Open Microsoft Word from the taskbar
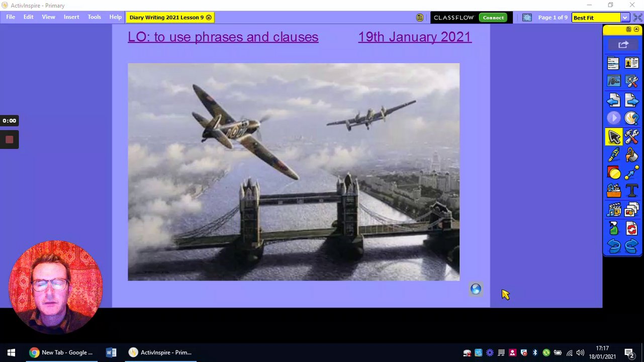This screenshot has width=644, height=362. (111, 352)
